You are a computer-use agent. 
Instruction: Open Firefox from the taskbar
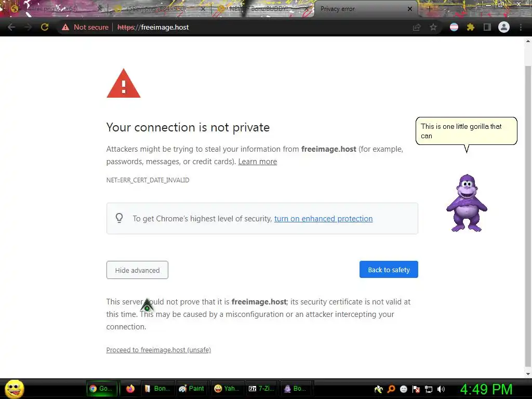click(130, 389)
